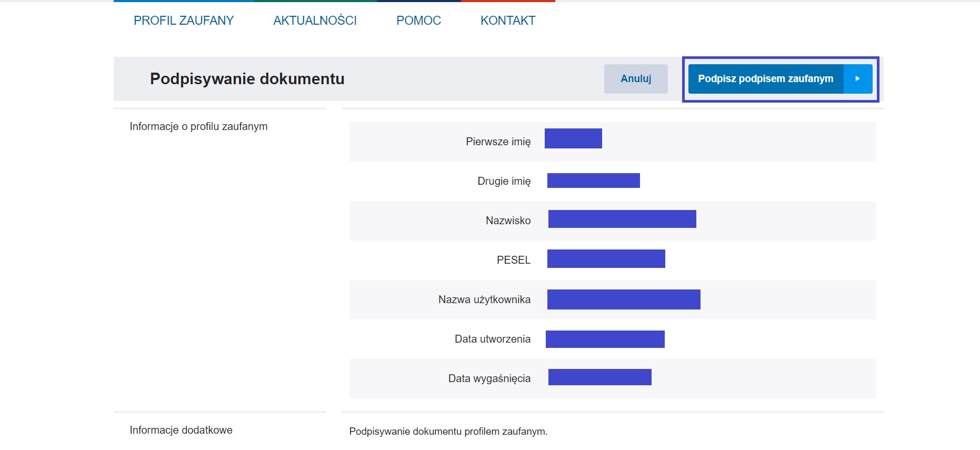This screenshot has height=450, width=980.
Task: Open the KONTAKT navigation item
Action: (508, 21)
